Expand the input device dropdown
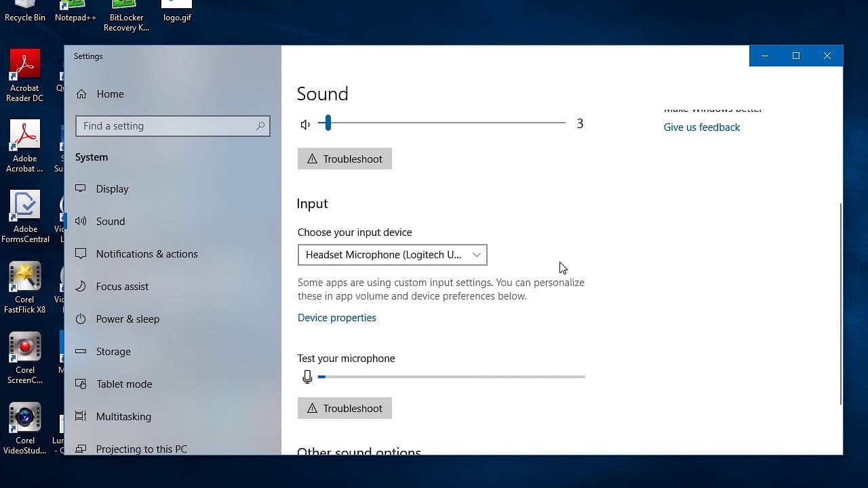 click(x=392, y=255)
